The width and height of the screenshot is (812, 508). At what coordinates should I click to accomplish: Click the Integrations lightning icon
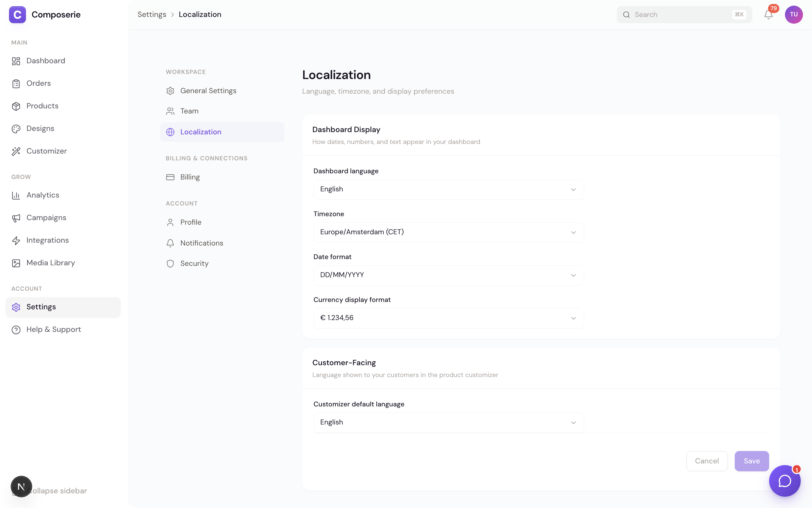point(16,240)
